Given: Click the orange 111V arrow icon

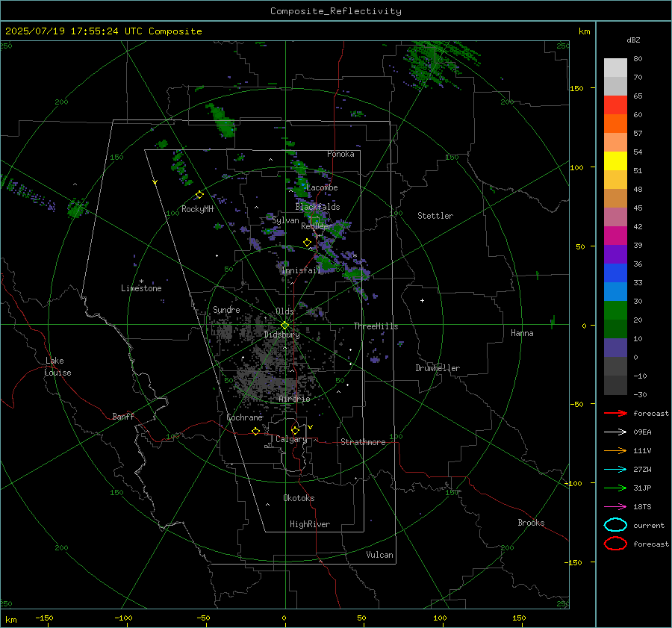Looking at the screenshot, I should click(615, 450).
